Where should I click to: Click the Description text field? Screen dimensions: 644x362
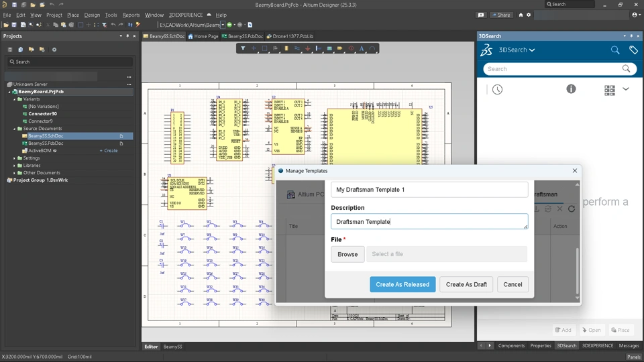pos(429,222)
